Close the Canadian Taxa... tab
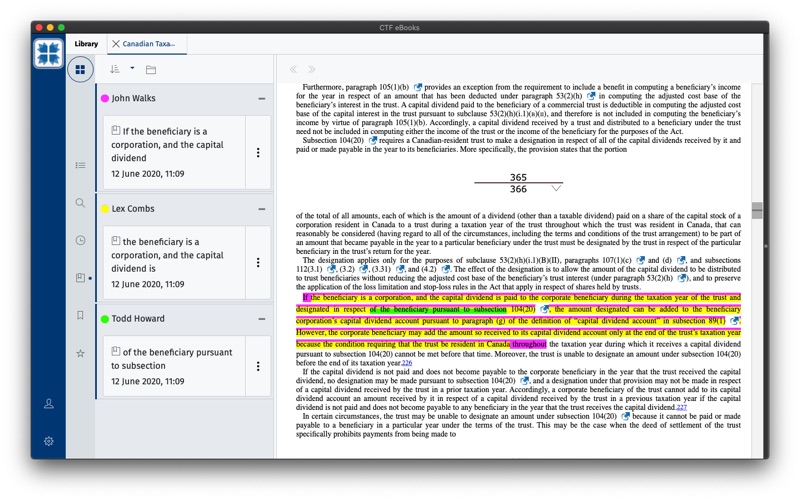800x500 pixels. pyautogui.click(x=116, y=44)
